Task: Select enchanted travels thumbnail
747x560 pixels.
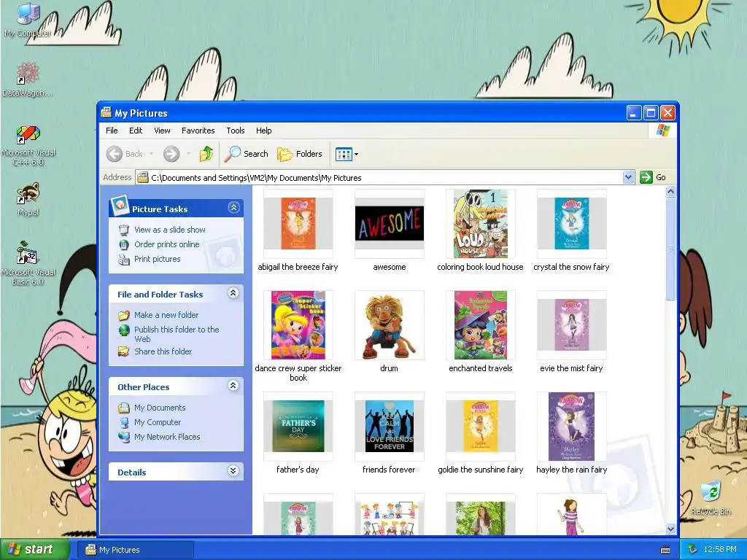Action: [480, 325]
